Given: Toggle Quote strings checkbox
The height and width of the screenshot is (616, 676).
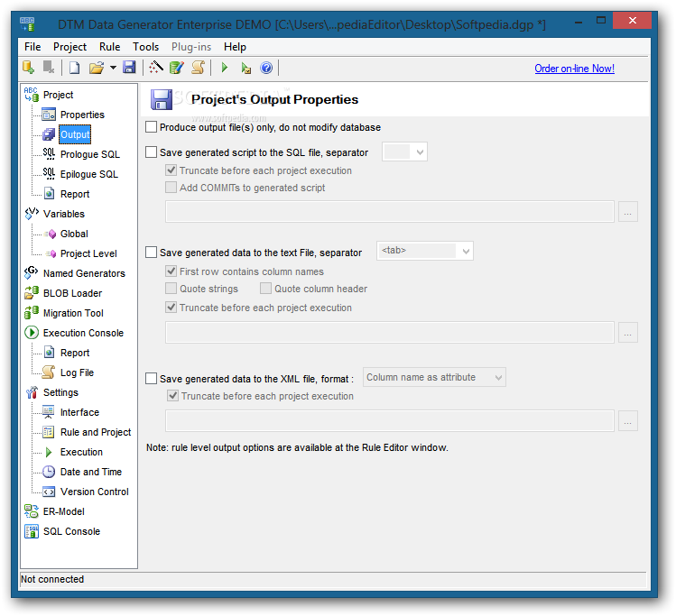Looking at the screenshot, I should click(x=171, y=289).
